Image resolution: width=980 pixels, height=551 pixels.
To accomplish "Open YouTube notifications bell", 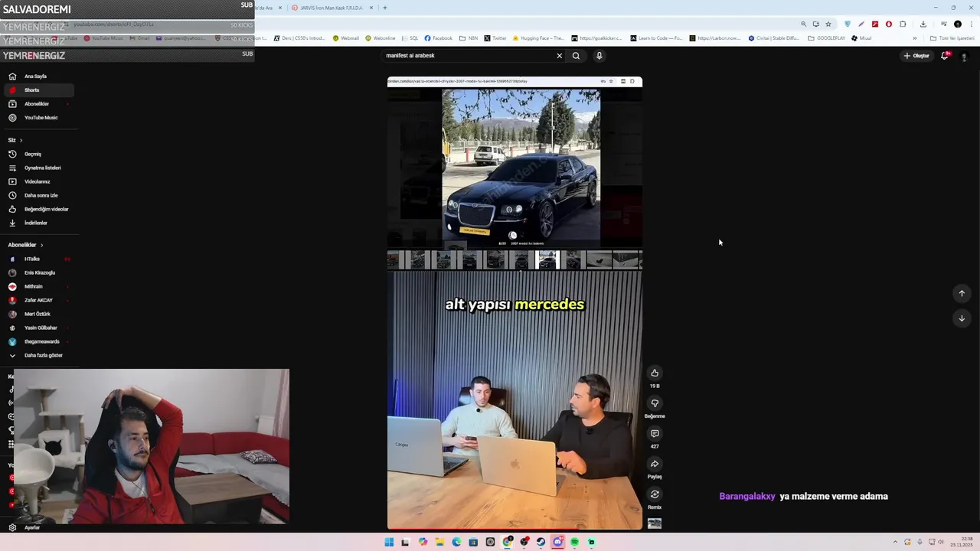I will click(945, 55).
